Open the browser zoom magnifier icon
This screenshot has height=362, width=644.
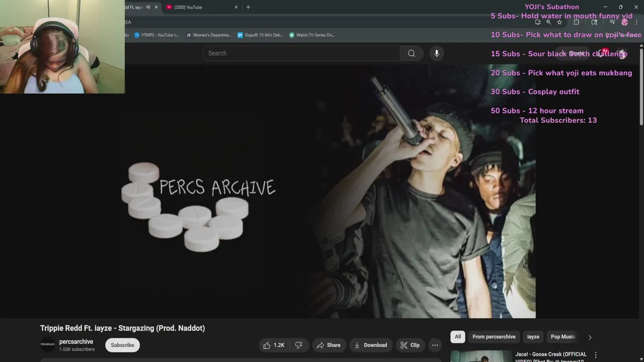[x=548, y=22]
